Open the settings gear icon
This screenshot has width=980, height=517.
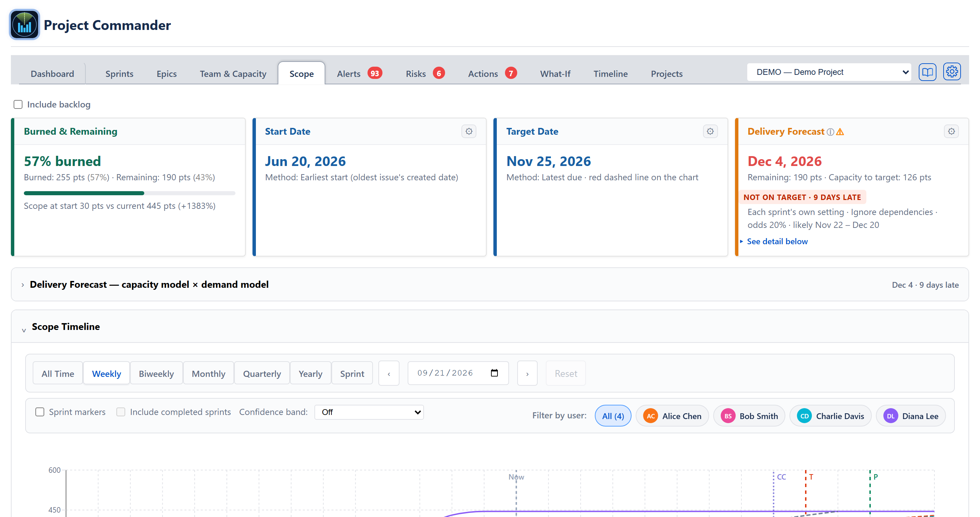[x=952, y=72]
